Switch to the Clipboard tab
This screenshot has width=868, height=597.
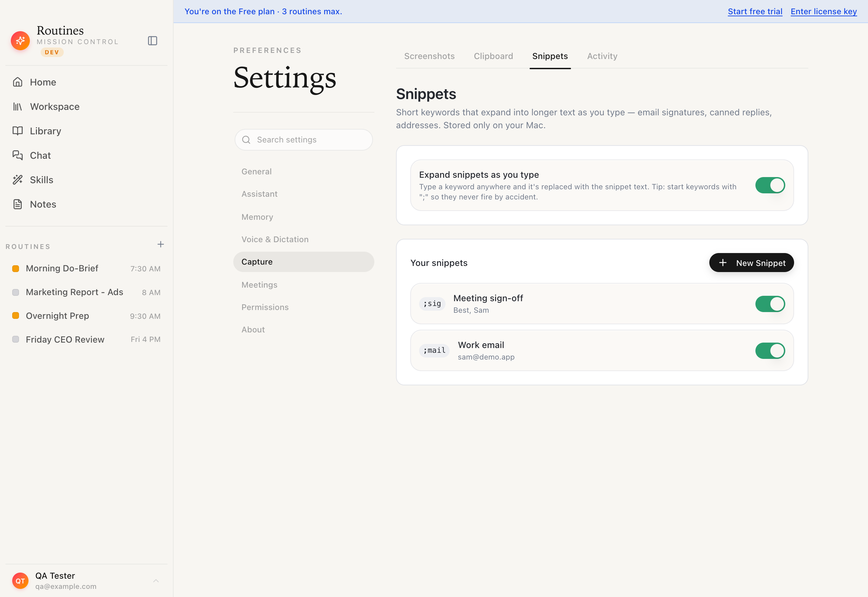coord(493,56)
